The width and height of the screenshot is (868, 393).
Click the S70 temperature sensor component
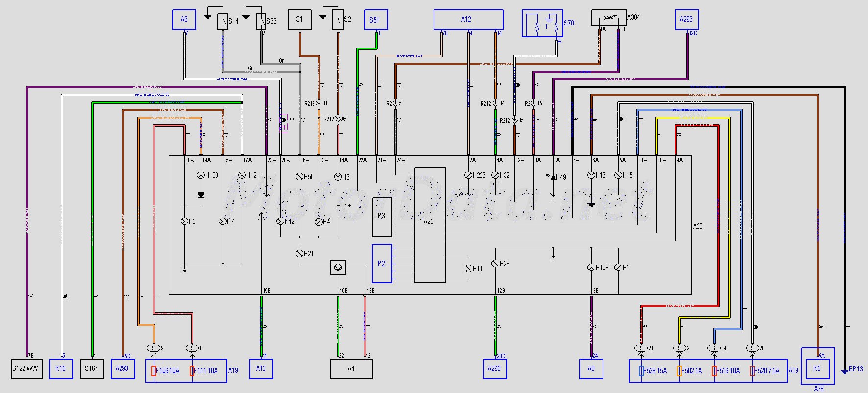(x=542, y=24)
